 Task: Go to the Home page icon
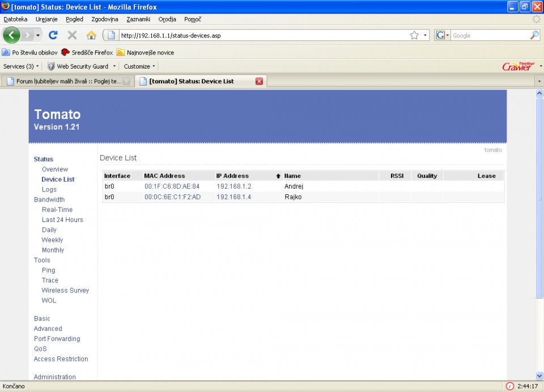91,35
